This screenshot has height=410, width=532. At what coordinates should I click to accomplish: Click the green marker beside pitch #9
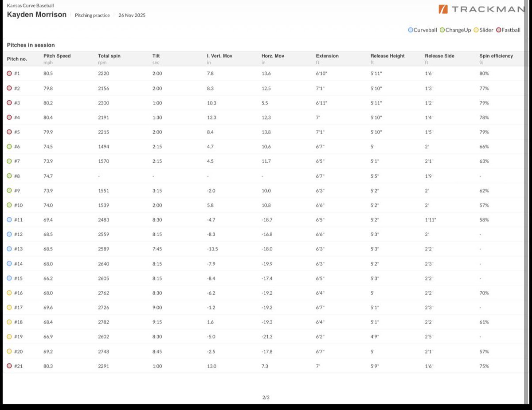[9, 191]
